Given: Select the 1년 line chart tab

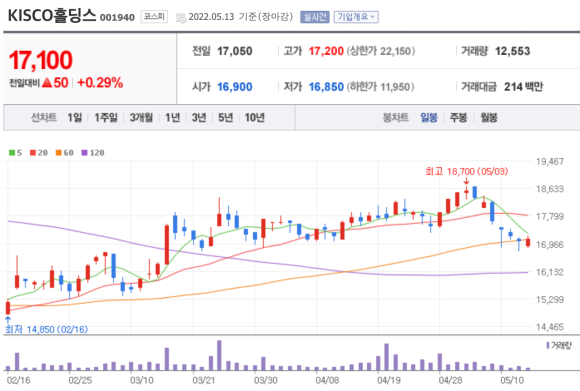Looking at the screenshot, I should 172,118.
